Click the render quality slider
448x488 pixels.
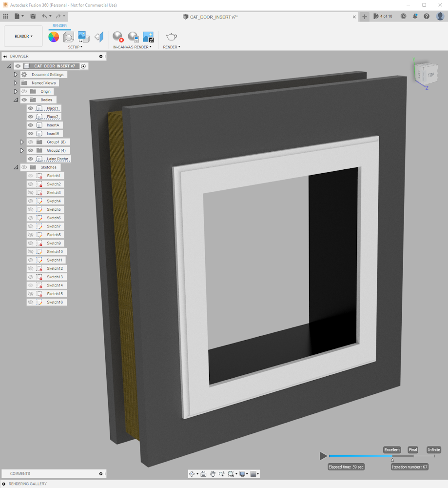click(392, 456)
